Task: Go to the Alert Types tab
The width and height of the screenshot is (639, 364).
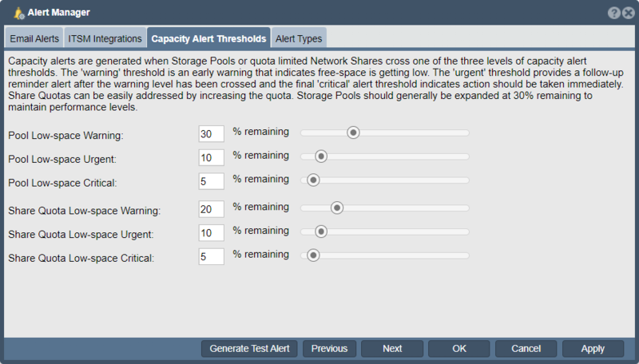Action: (x=299, y=38)
